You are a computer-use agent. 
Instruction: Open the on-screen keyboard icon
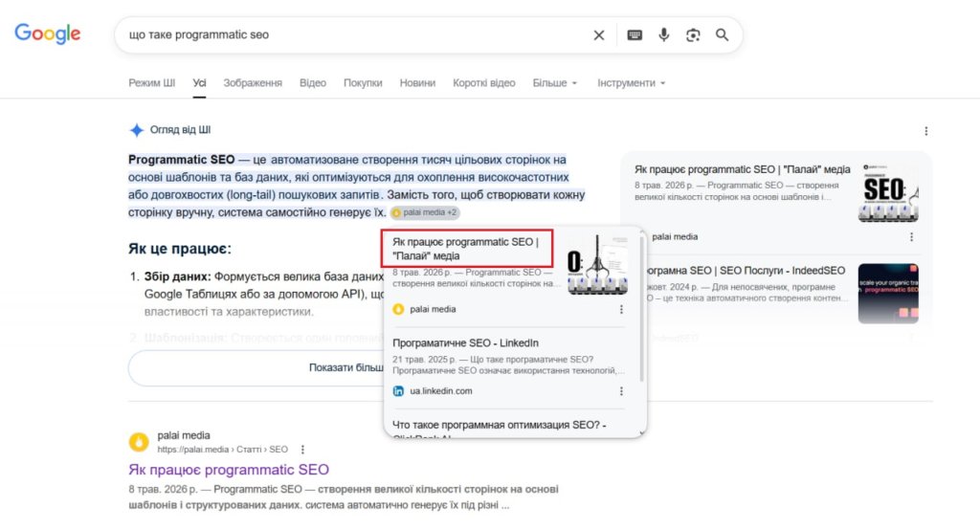(635, 35)
